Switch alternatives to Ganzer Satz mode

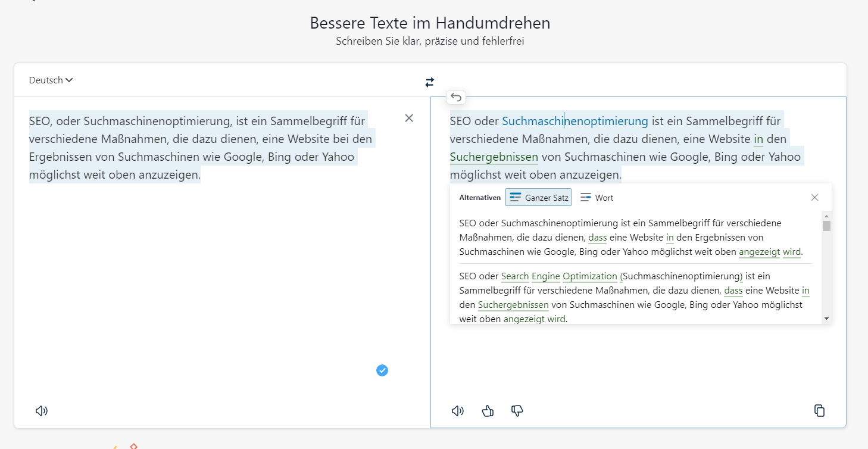539,197
